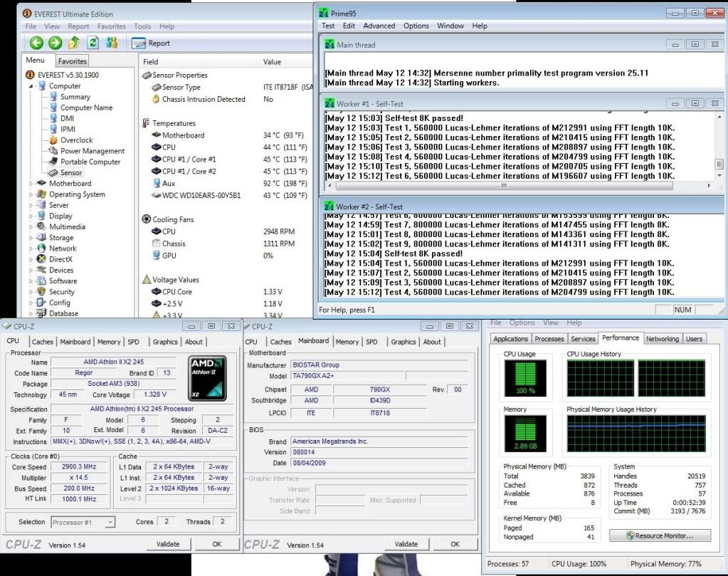Collapse the Computer node in EVEREST tree

(x=31, y=86)
